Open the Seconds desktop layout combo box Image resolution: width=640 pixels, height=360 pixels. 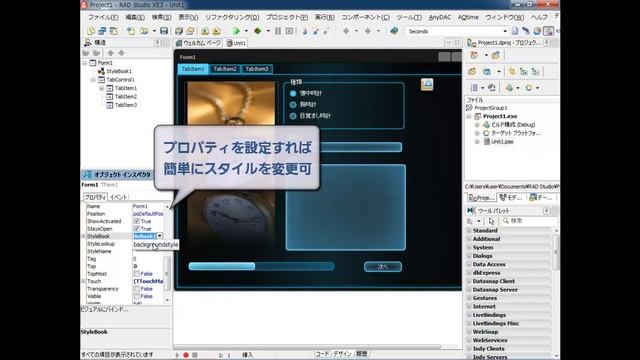tap(457, 31)
